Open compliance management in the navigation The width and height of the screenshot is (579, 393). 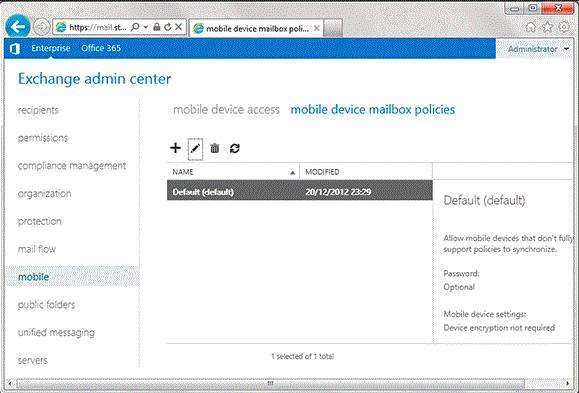[x=72, y=165]
